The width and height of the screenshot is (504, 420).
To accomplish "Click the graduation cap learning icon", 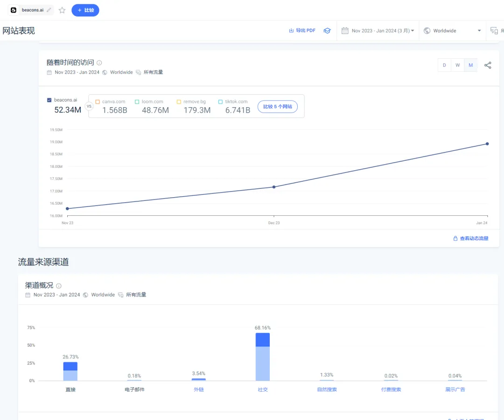I will [327, 31].
